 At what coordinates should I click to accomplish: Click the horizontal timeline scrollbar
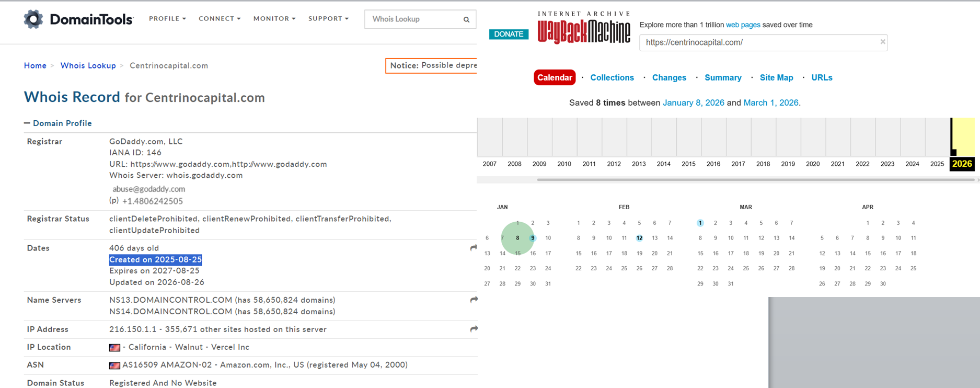click(755, 180)
